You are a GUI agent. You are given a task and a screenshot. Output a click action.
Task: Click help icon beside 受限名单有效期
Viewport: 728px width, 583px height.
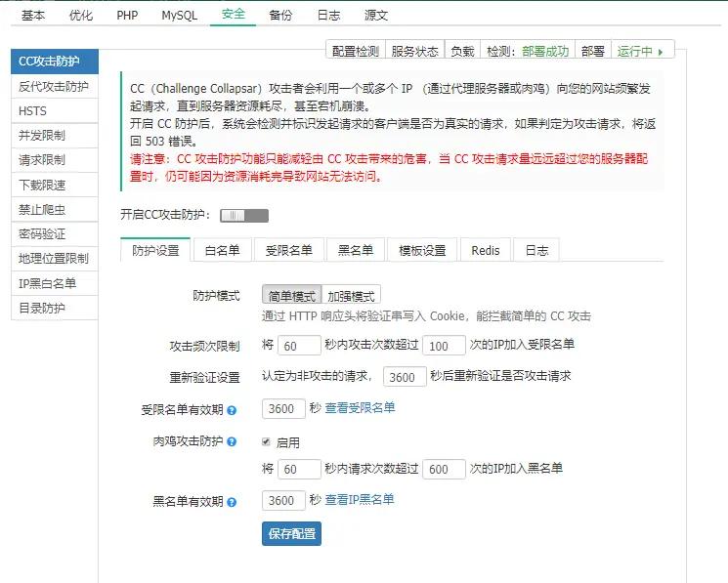pos(232,410)
